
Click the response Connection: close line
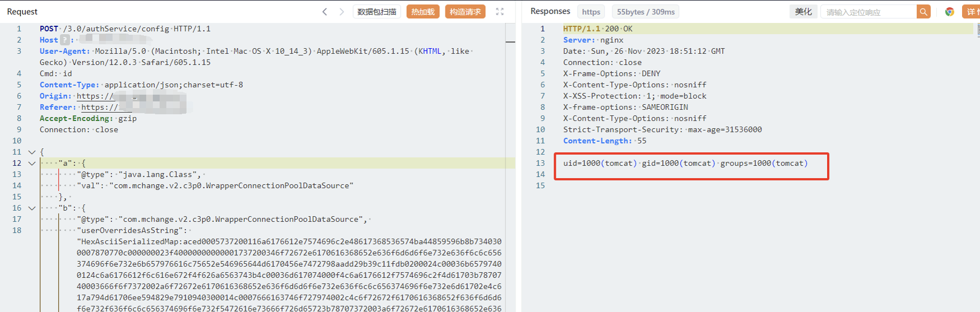602,62
